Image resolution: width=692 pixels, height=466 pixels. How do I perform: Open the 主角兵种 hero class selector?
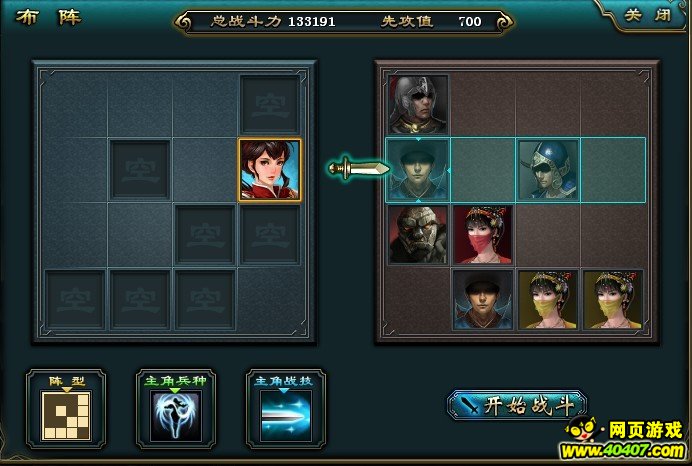[176, 409]
